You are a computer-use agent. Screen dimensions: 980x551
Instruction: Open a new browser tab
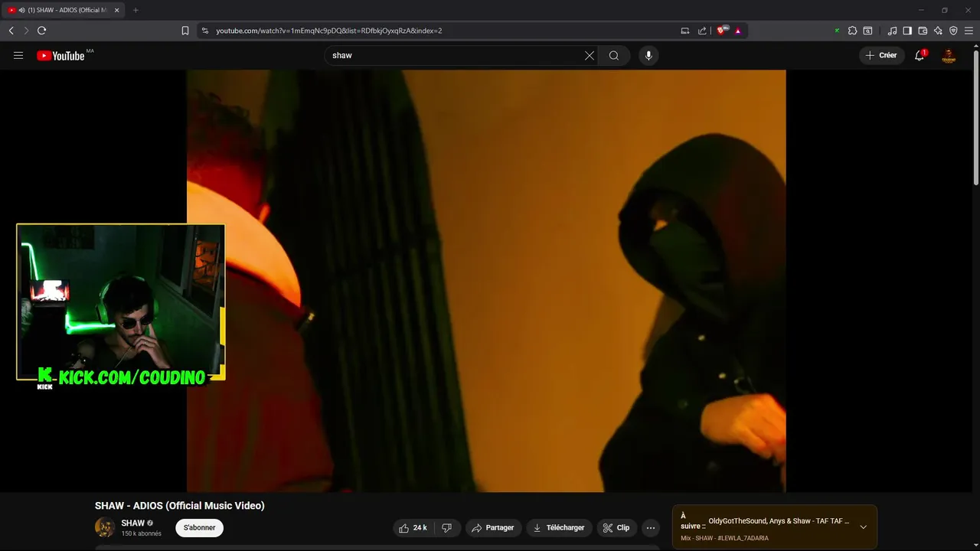[x=136, y=10]
